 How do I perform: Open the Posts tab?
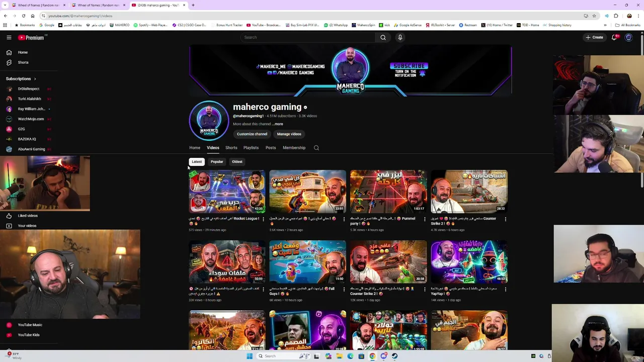click(x=271, y=148)
